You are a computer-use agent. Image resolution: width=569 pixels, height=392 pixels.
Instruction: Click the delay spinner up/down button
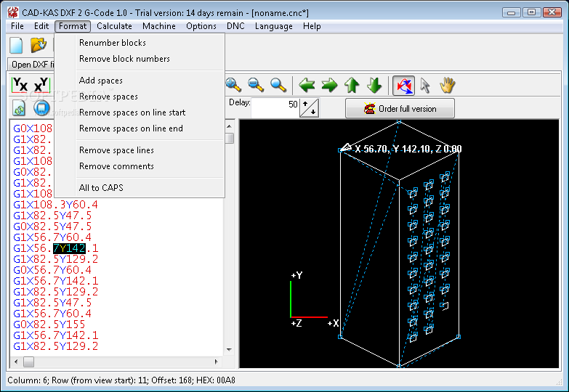tap(309, 108)
